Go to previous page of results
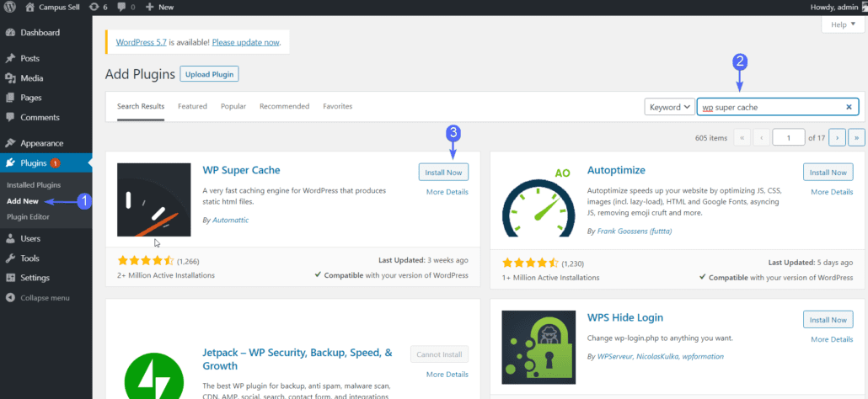The width and height of the screenshot is (868, 399). point(762,137)
